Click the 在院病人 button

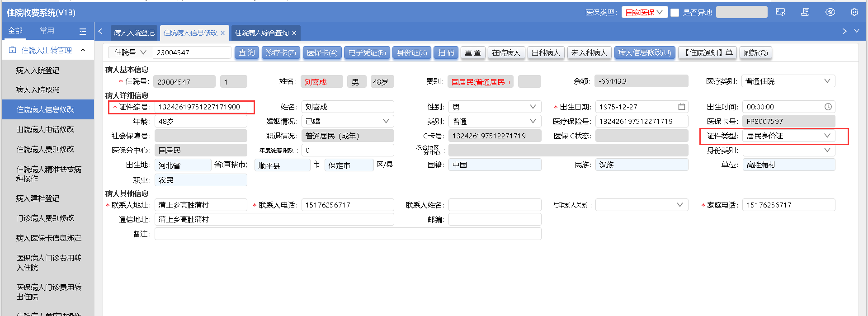(506, 53)
